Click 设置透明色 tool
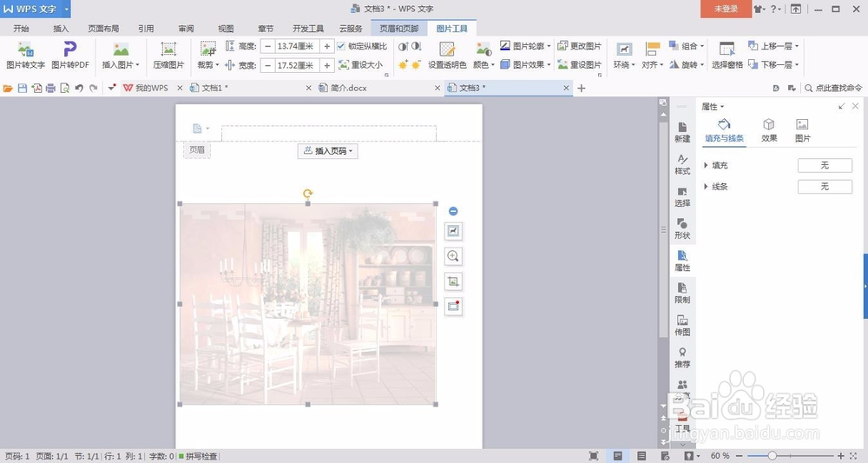The image size is (868, 463). click(x=447, y=56)
